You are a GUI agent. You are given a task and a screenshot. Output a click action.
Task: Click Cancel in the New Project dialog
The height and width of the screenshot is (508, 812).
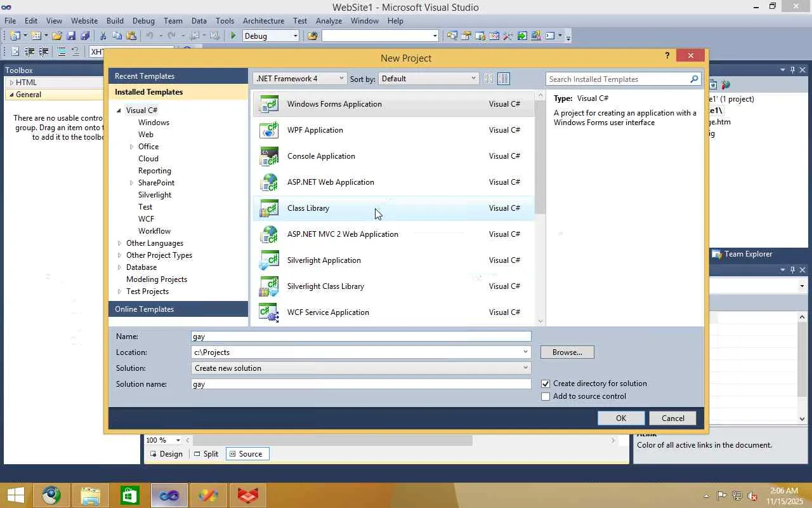[x=673, y=418]
